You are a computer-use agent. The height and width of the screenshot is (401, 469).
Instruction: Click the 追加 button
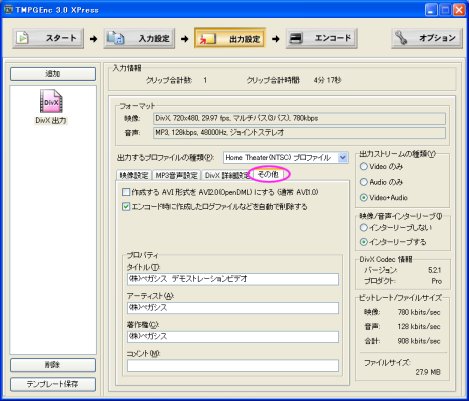53,74
